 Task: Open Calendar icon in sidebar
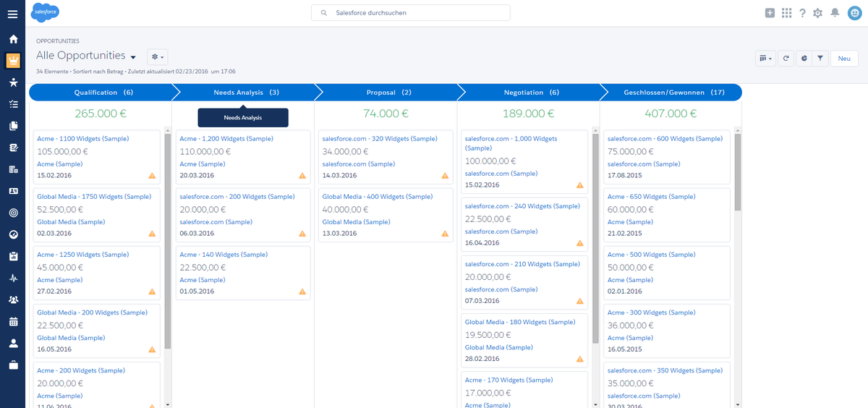pos(13,321)
